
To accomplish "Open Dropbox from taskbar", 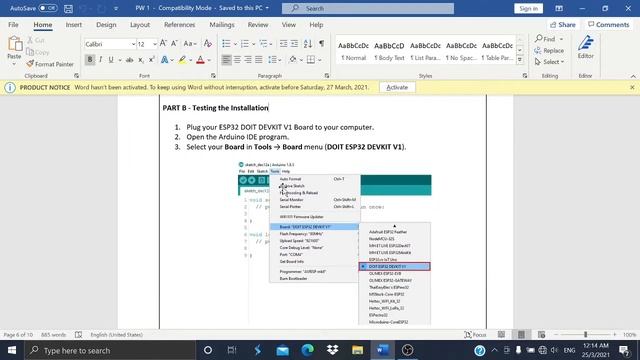I will (x=333, y=350).
